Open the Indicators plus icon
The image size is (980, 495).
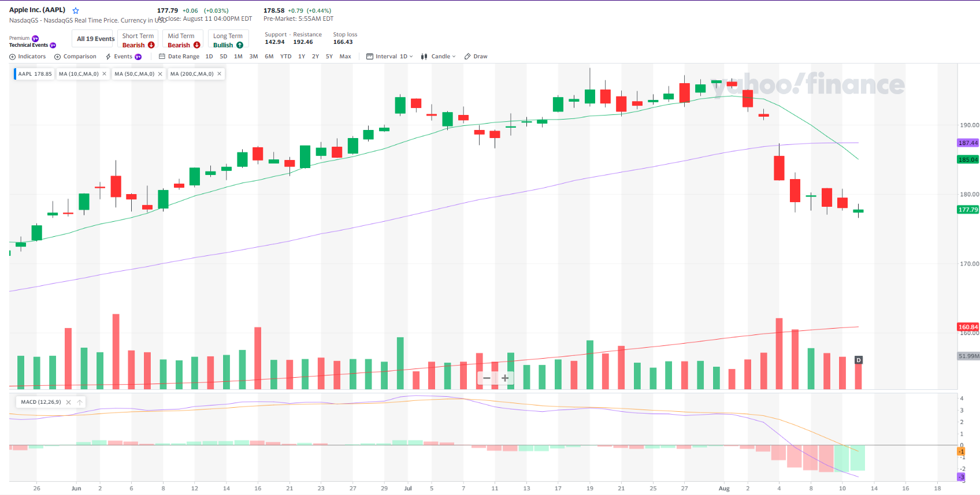pyautogui.click(x=12, y=57)
